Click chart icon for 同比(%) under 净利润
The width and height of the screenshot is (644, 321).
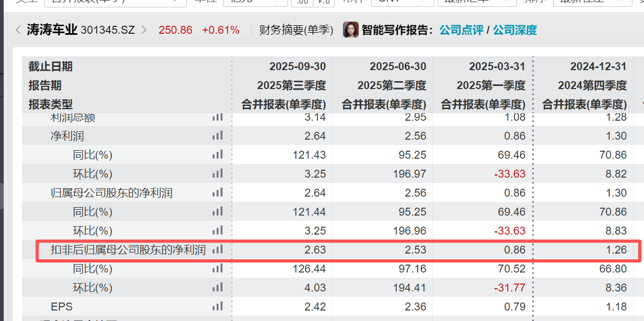pos(217,155)
